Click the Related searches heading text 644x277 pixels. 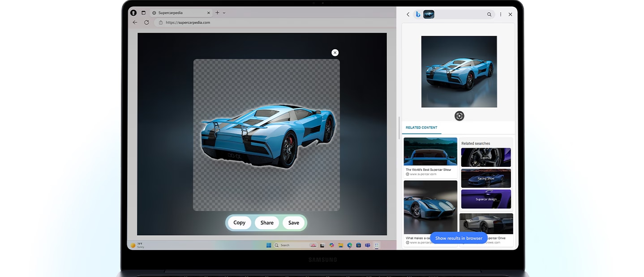(476, 144)
